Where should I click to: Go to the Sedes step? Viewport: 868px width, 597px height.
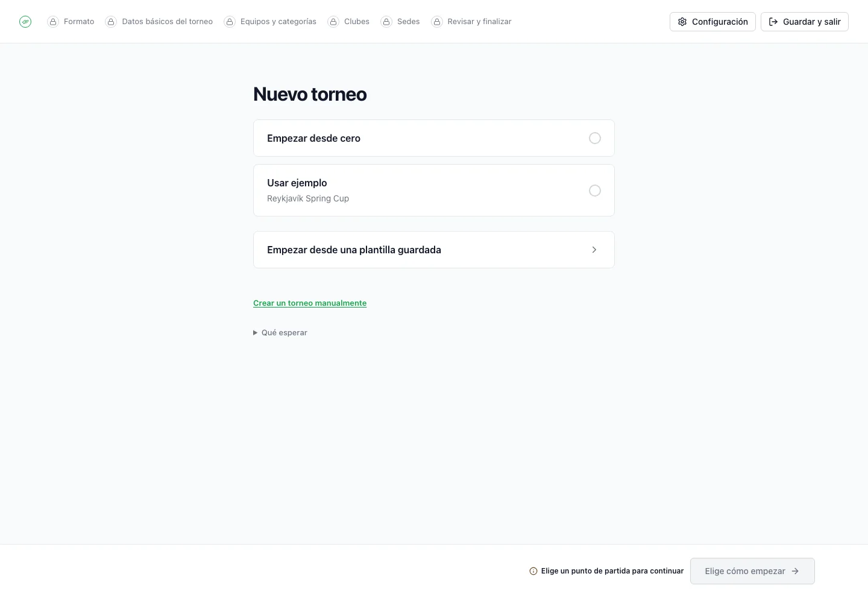400,22
